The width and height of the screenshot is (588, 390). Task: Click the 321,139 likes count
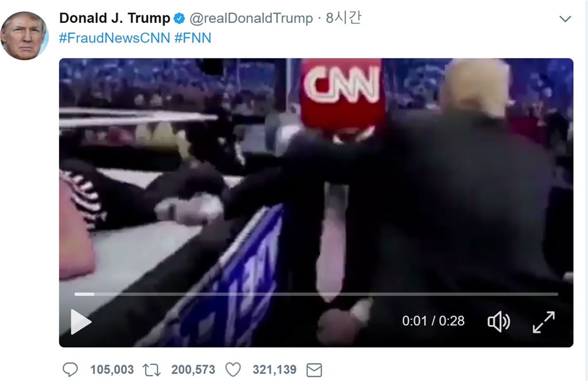tap(274, 370)
